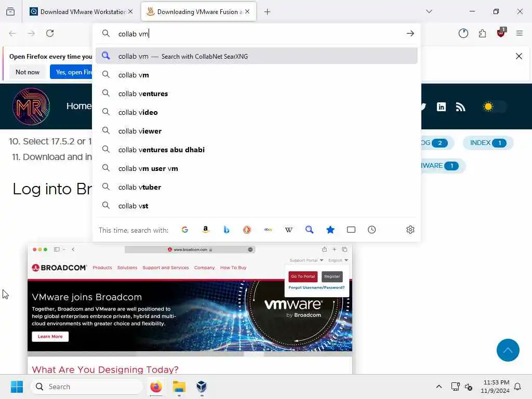The height and width of the screenshot is (399, 532).
Task: Go forward to next page
Action: point(31,33)
